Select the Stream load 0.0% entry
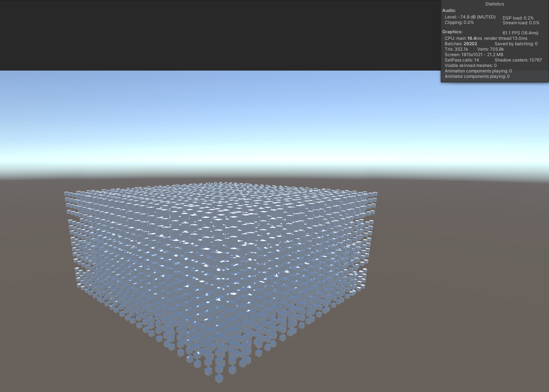Image resolution: width=549 pixels, height=392 pixels. coord(521,23)
